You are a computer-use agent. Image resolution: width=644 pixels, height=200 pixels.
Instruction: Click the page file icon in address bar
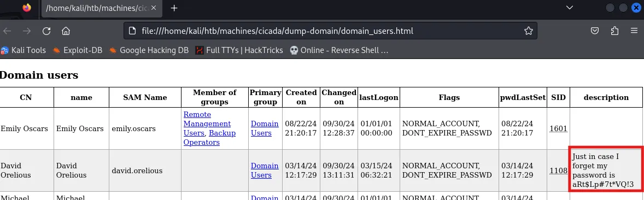[132, 31]
